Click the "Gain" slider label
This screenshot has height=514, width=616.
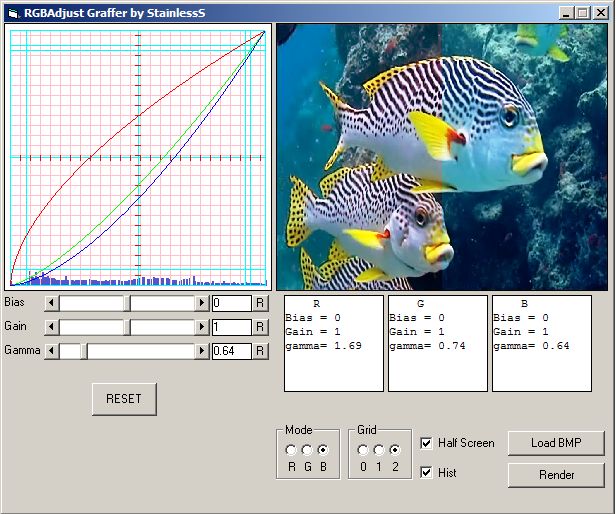16,326
